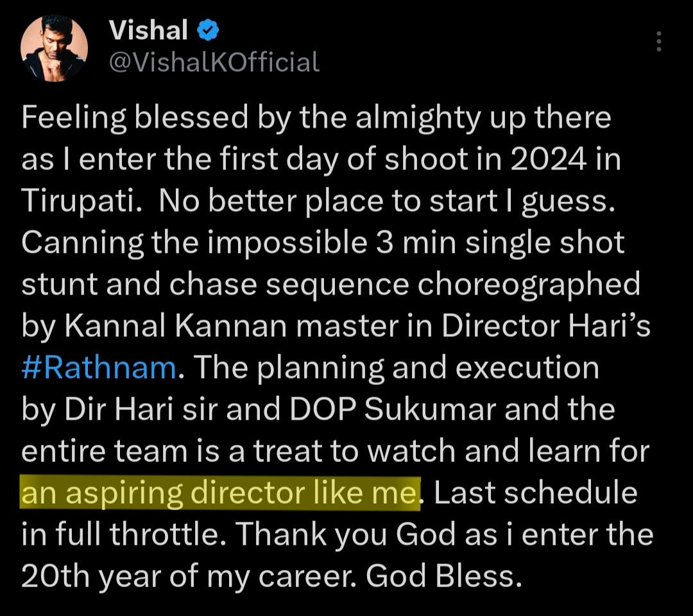Viewport: 693px width, 616px height.
Task: Open the @VishalKOfficial handle link
Action: tap(214, 62)
